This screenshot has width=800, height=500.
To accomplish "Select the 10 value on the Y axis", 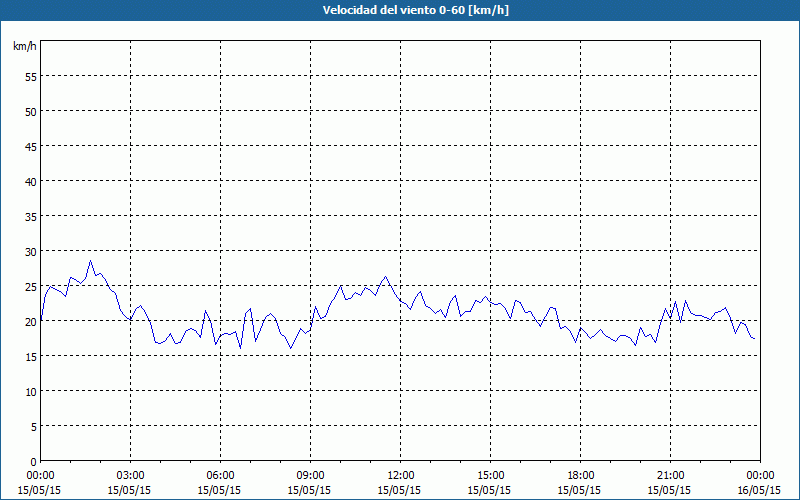I will tap(31, 393).
